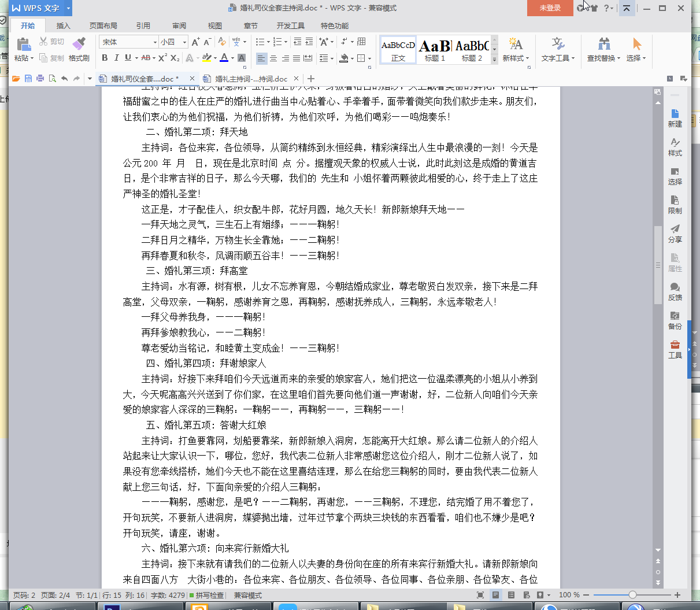Click the zoom in plus button
The width and height of the screenshot is (700, 610).
click(x=677, y=595)
